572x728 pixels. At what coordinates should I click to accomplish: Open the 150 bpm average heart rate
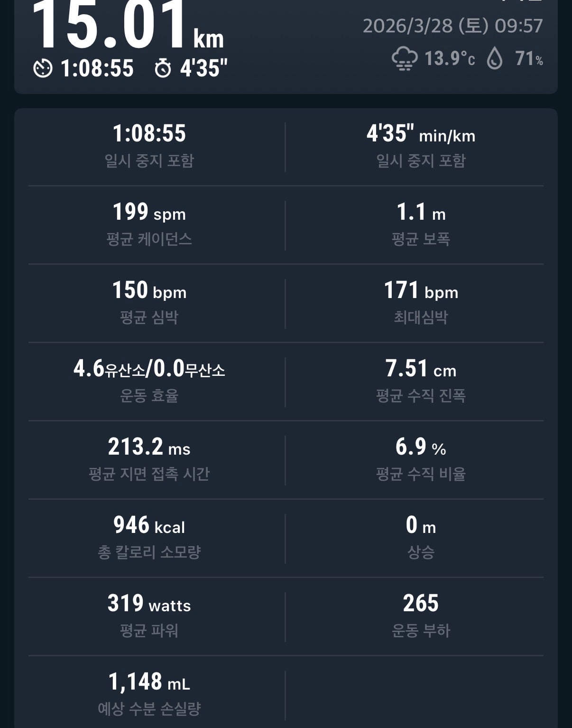149,303
